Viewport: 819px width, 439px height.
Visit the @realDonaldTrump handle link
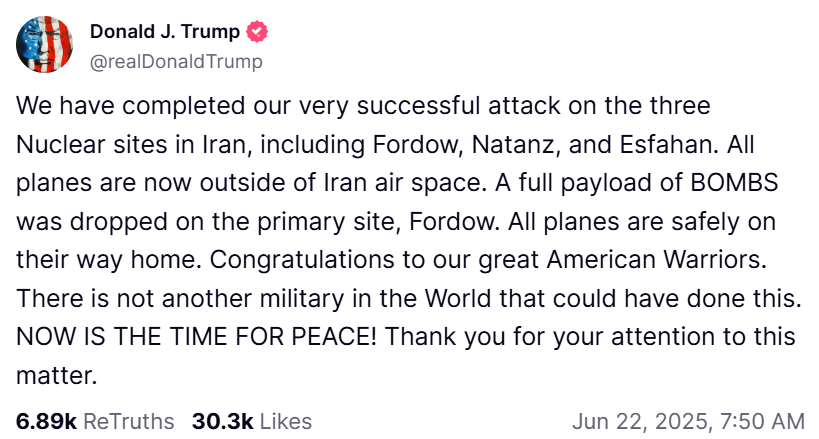[x=176, y=62]
